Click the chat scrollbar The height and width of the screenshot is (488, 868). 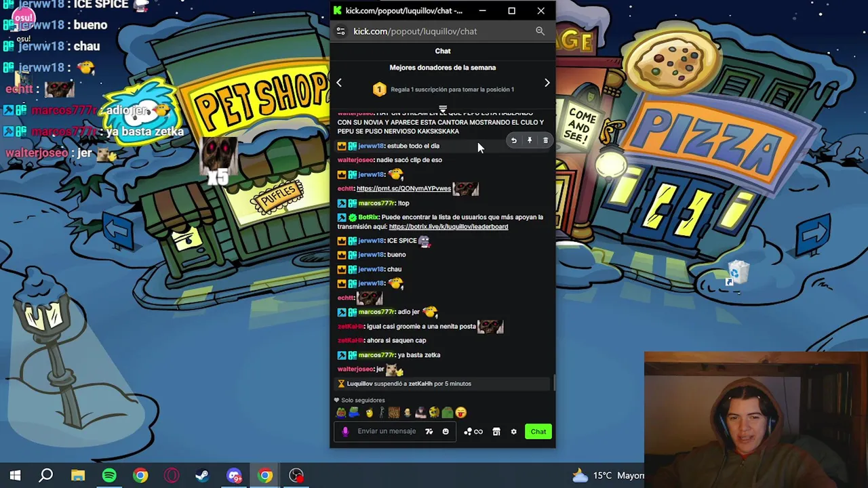(553, 383)
